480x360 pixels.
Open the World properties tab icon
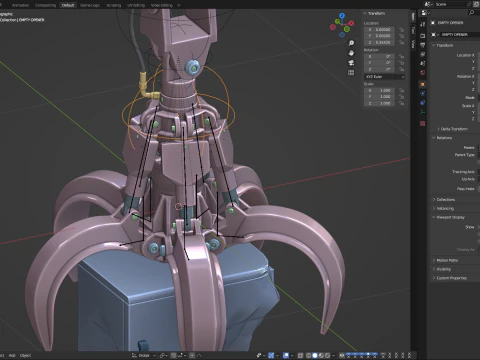point(423,73)
